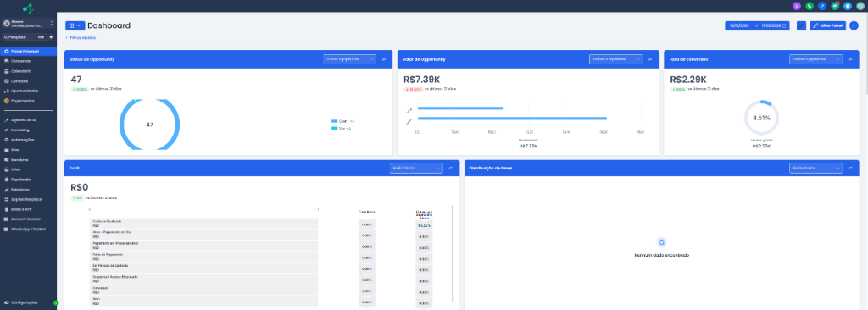Click the blue icon right of the phone icon
This screenshot has width=868, height=310.
tap(822, 6)
